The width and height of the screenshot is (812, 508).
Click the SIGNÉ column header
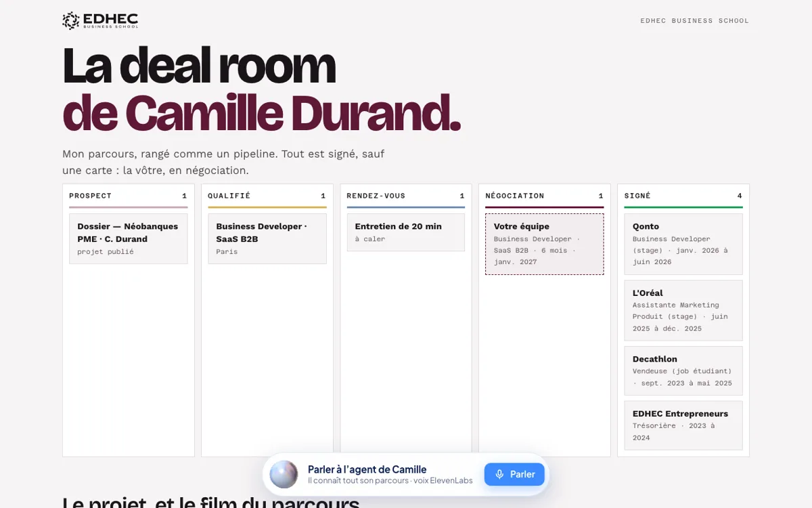coord(637,196)
